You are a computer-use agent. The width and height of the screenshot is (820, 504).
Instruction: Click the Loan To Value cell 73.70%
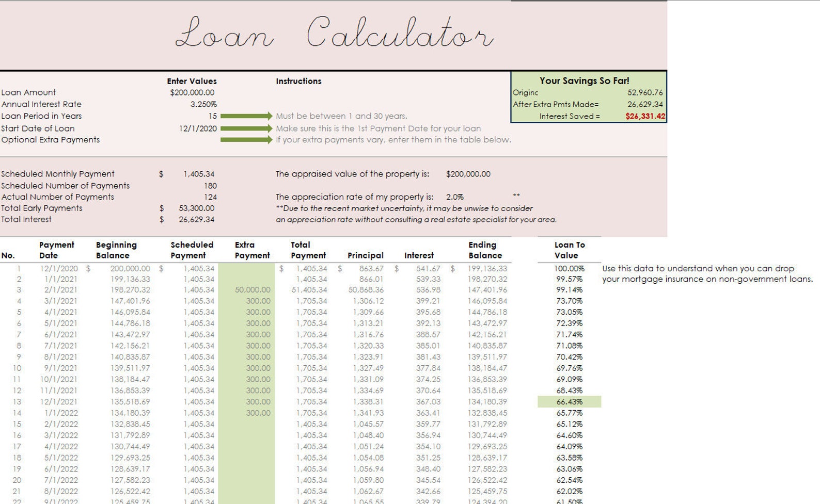(569, 301)
